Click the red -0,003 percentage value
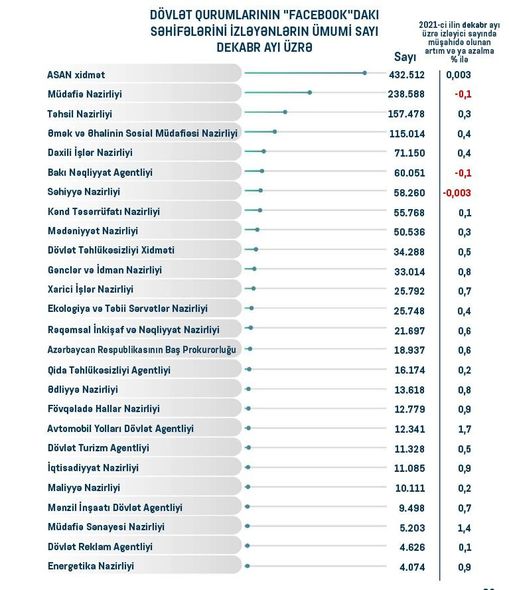 [x=457, y=193]
